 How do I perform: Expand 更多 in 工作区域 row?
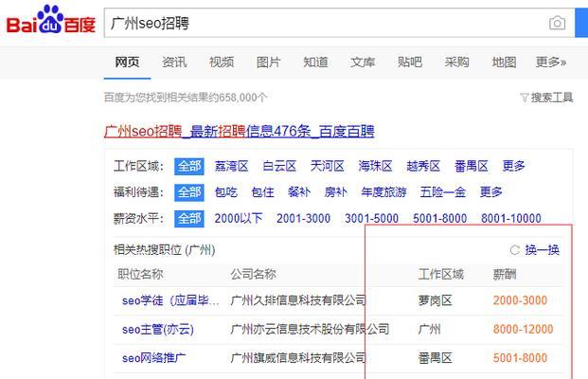click(514, 166)
